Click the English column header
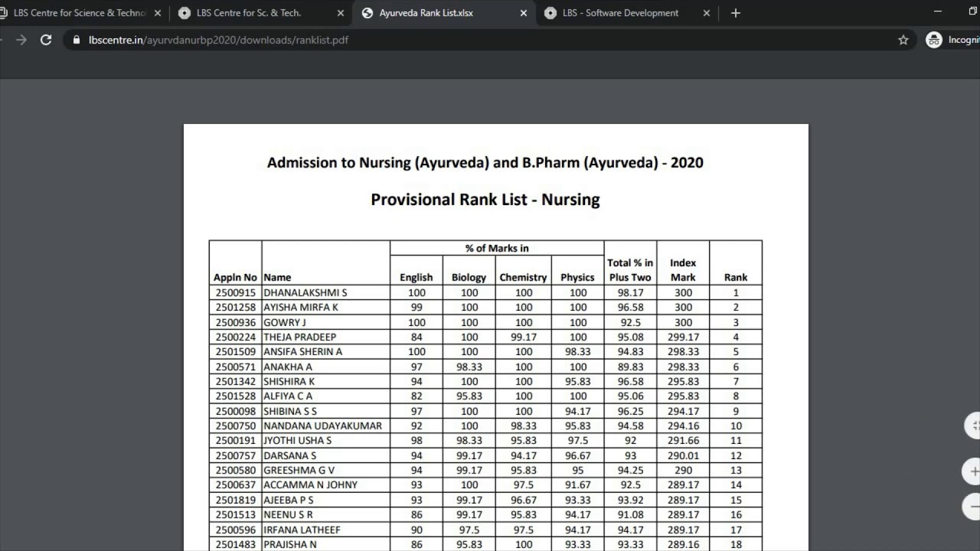This screenshot has width=980, height=551. 416,277
